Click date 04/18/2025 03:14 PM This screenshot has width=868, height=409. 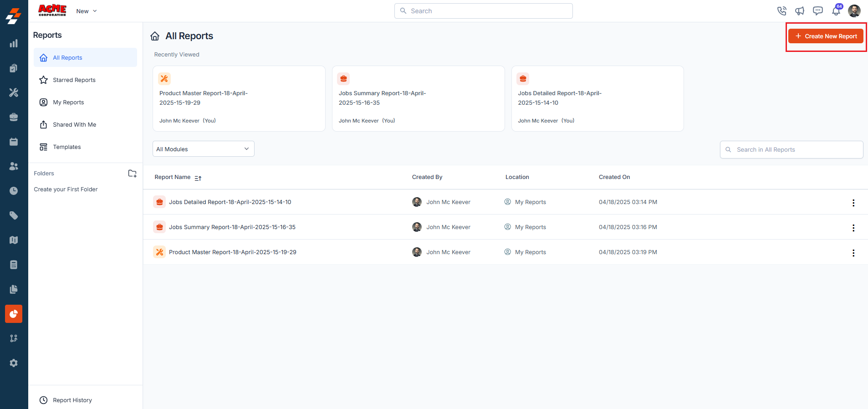click(628, 202)
